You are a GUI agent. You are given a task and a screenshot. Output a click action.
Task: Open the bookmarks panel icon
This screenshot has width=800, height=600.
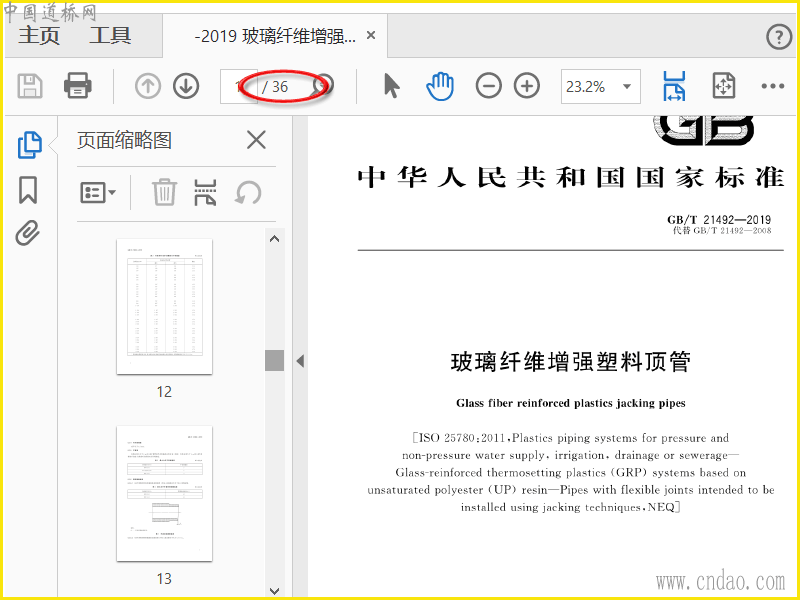point(28,190)
